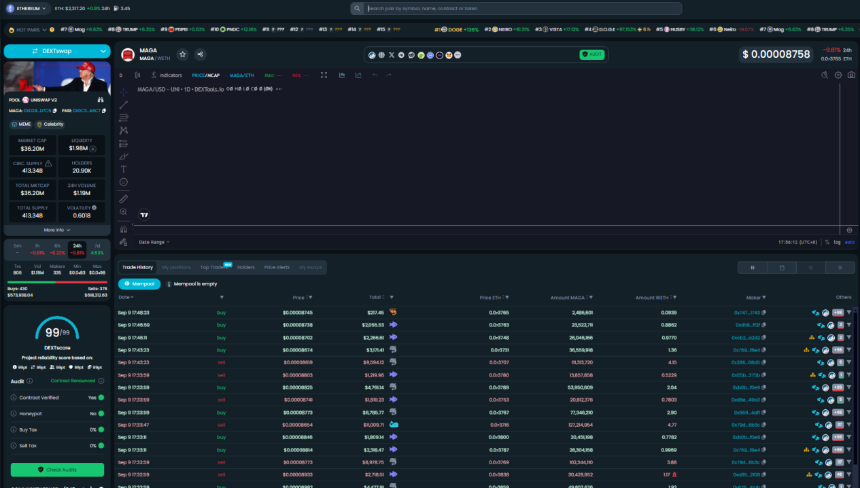The width and height of the screenshot is (860, 488).
Task: Select the ruler measure tool
Action: point(123,198)
